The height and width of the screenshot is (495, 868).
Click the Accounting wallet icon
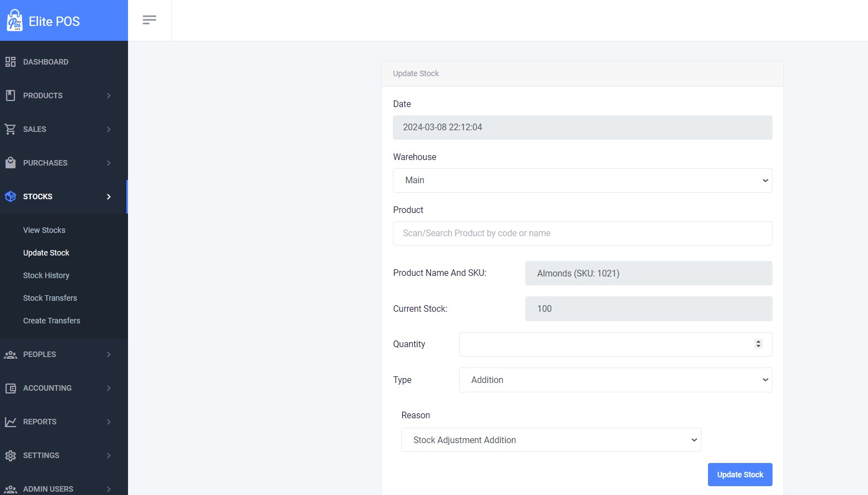(x=10, y=388)
